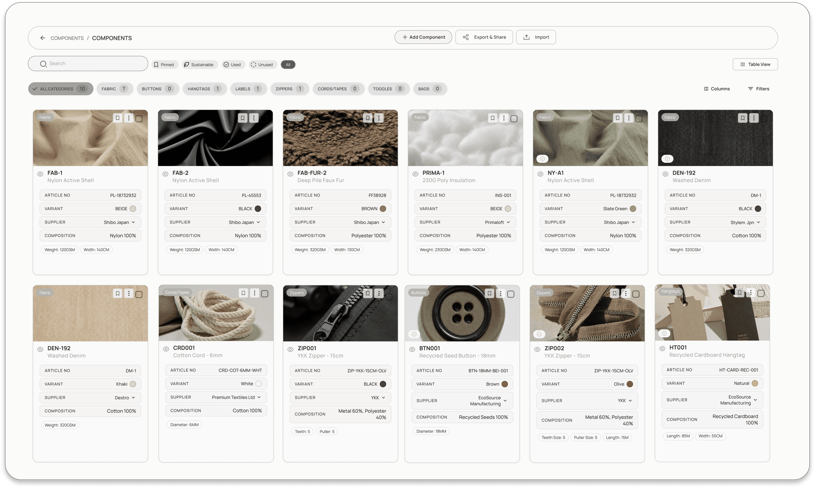Filter by the Zippers category tab
The width and height of the screenshot is (815, 504).
[289, 89]
